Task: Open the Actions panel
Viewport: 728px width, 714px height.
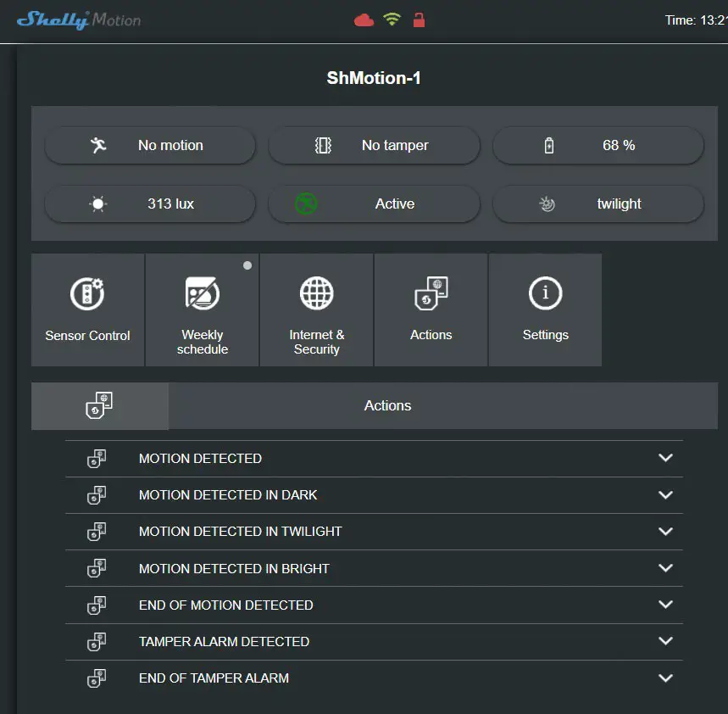Action: [431, 310]
